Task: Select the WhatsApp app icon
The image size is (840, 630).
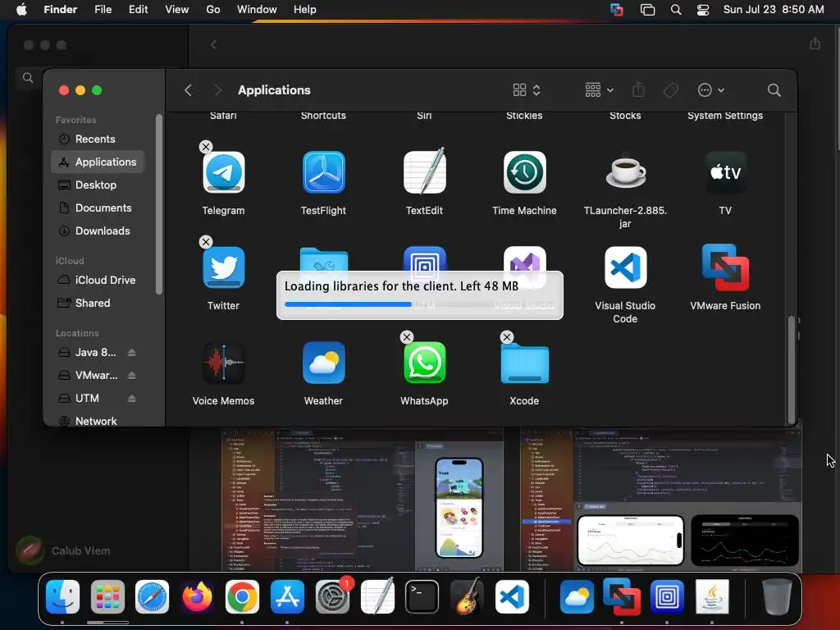Action: (424, 363)
